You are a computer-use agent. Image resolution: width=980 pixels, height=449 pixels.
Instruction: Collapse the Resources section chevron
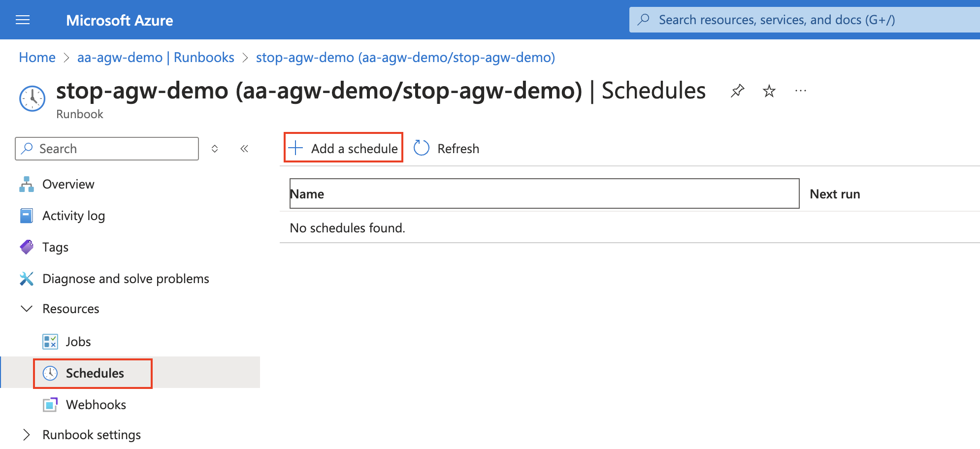click(x=27, y=309)
